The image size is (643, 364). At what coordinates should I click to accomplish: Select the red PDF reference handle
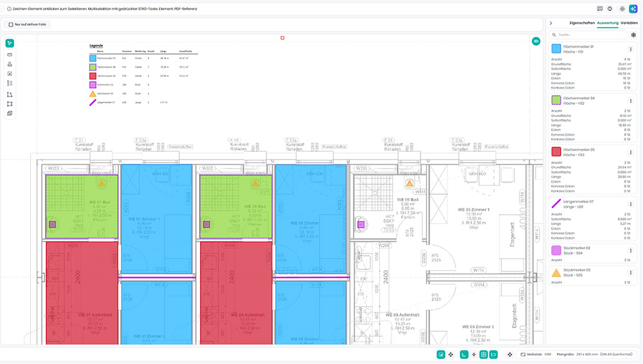pyautogui.click(x=282, y=38)
